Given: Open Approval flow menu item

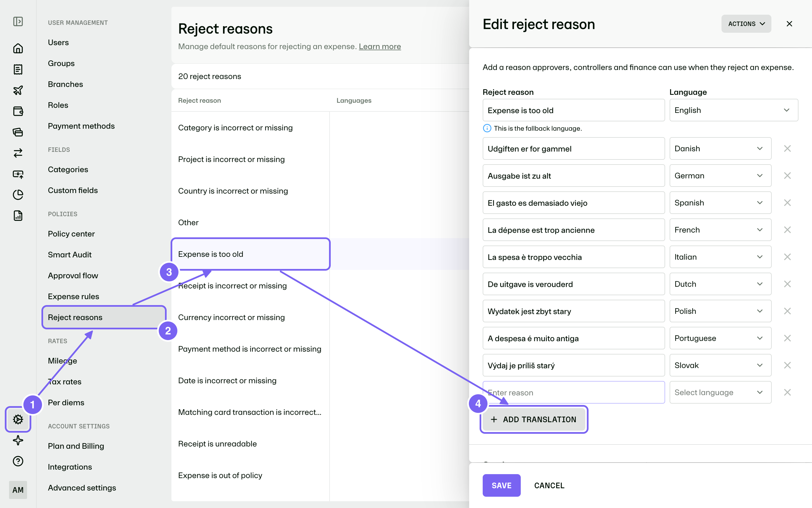Looking at the screenshot, I should pyautogui.click(x=73, y=275).
